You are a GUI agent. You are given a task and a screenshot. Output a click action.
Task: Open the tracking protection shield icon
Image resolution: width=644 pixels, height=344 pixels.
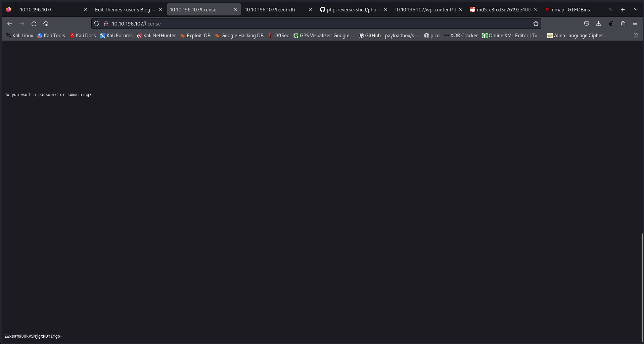coord(97,23)
